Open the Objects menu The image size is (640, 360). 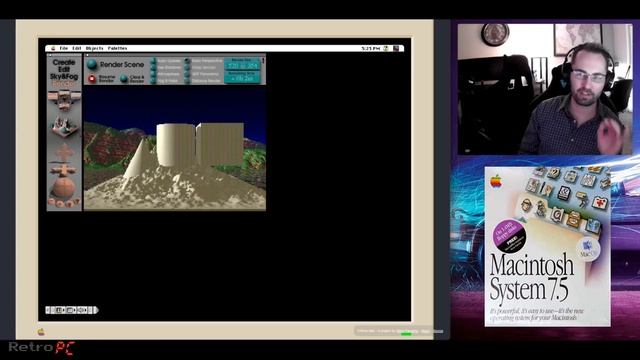(94, 48)
